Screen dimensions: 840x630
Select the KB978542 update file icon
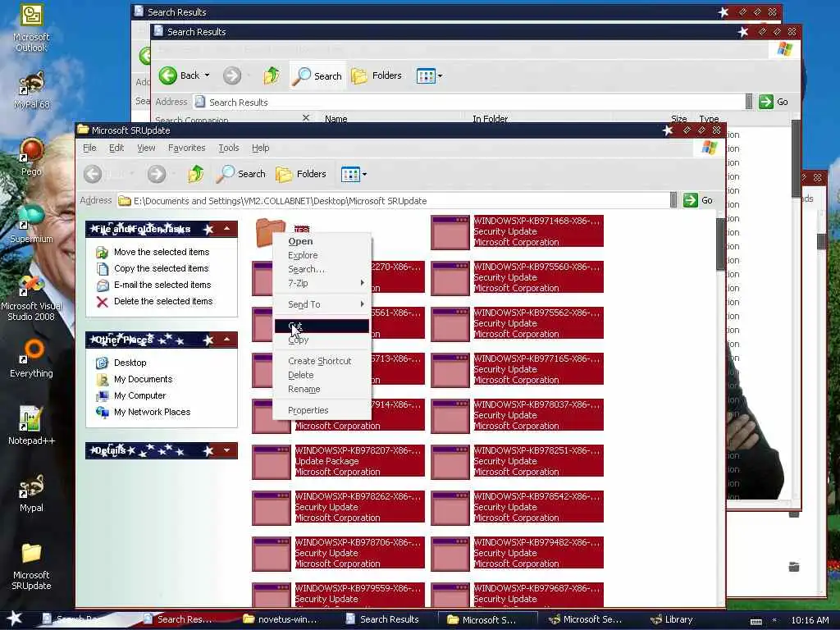point(450,508)
